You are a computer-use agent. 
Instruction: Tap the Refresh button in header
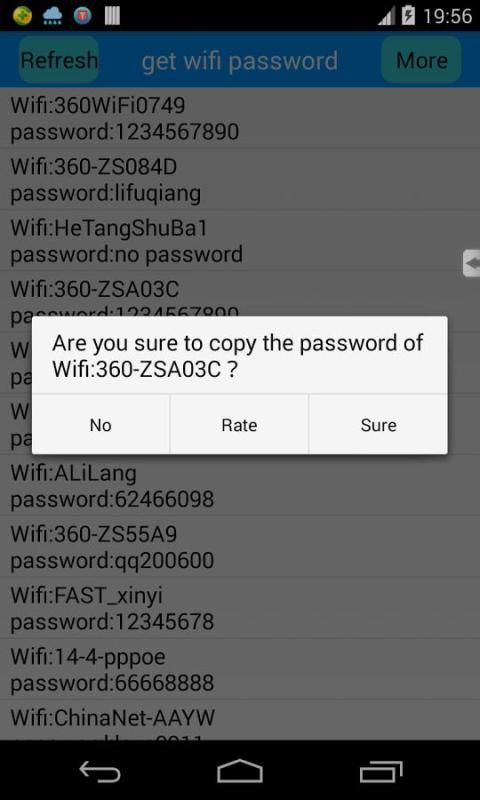(59, 60)
